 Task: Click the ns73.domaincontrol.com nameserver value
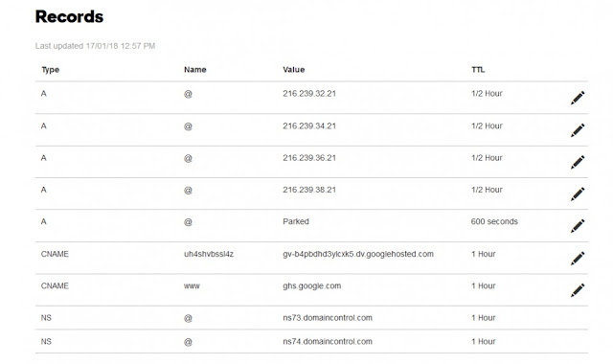click(328, 317)
